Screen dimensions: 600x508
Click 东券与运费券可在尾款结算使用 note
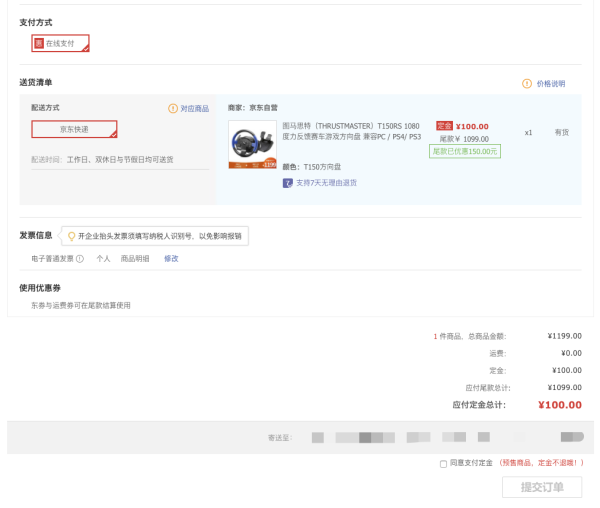coord(81,305)
